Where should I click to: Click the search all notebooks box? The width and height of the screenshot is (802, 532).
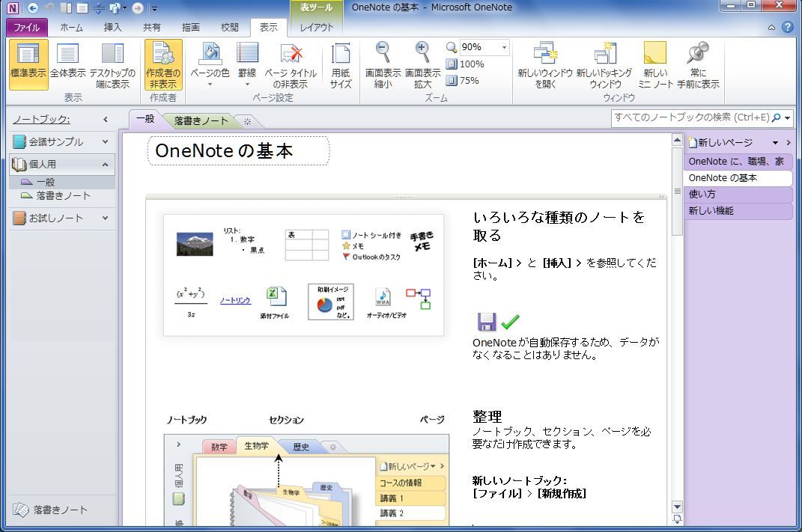(691, 117)
